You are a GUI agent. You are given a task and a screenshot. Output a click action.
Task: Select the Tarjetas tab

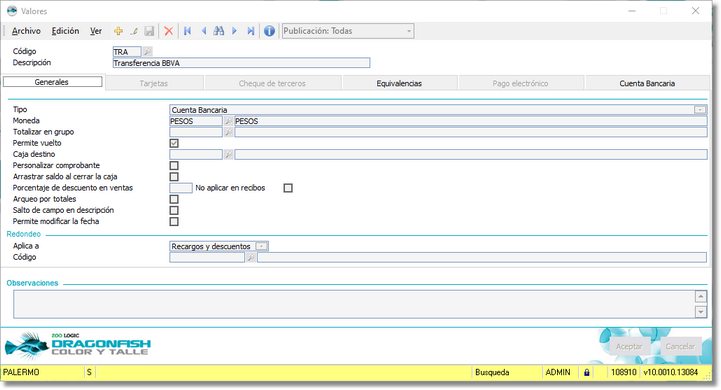point(154,83)
